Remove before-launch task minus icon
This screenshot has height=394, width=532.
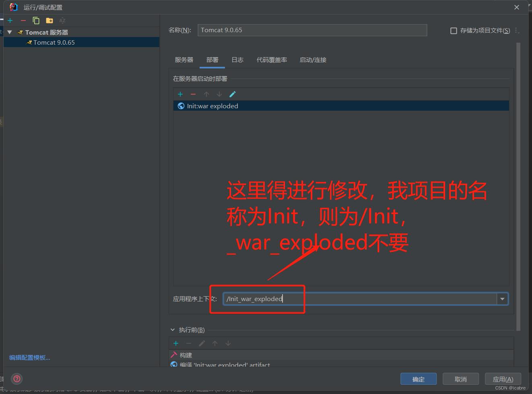tap(189, 343)
